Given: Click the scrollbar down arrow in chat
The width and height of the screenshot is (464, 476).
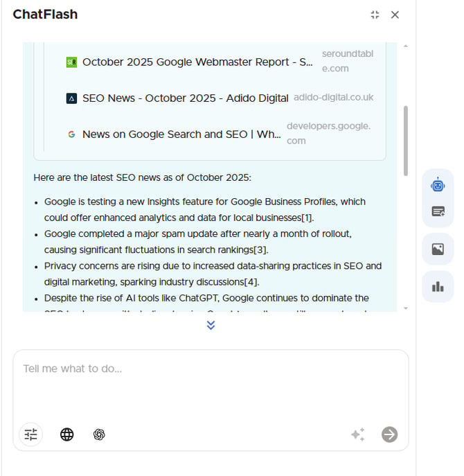Looking at the screenshot, I should coord(405,308).
